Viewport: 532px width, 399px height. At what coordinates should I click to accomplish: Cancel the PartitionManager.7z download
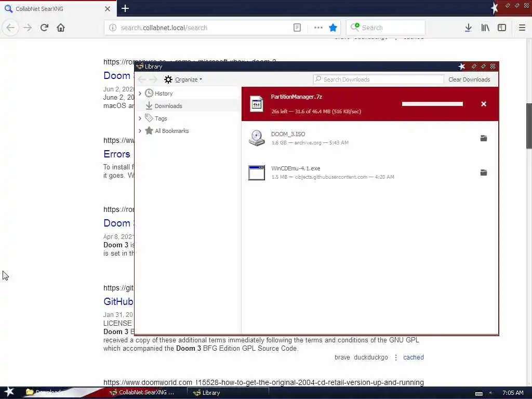[x=484, y=104]
